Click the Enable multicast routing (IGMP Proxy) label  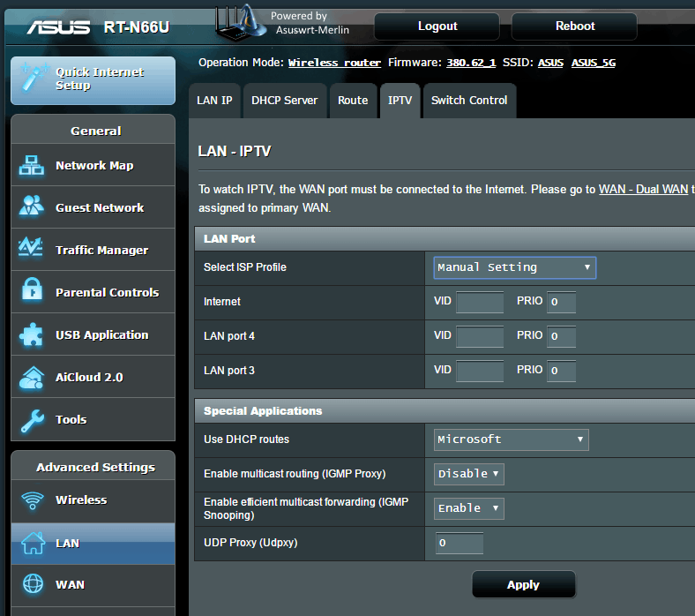(295, 474)
